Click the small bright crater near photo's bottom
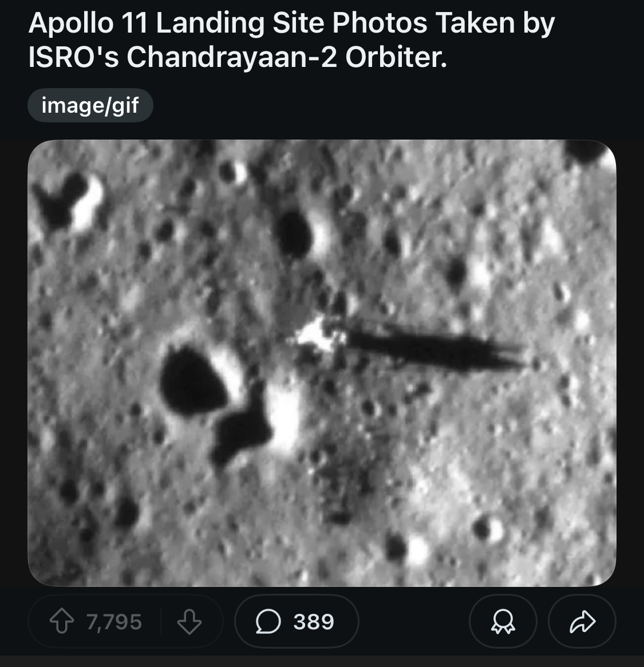Viewport: 644px width, 667px height. pos(489,530)
